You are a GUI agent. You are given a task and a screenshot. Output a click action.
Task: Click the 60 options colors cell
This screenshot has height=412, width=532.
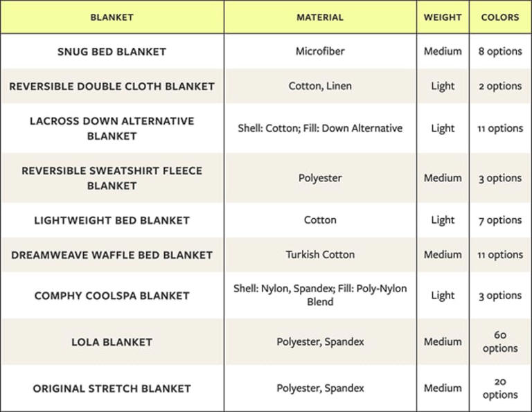(500, 342)
